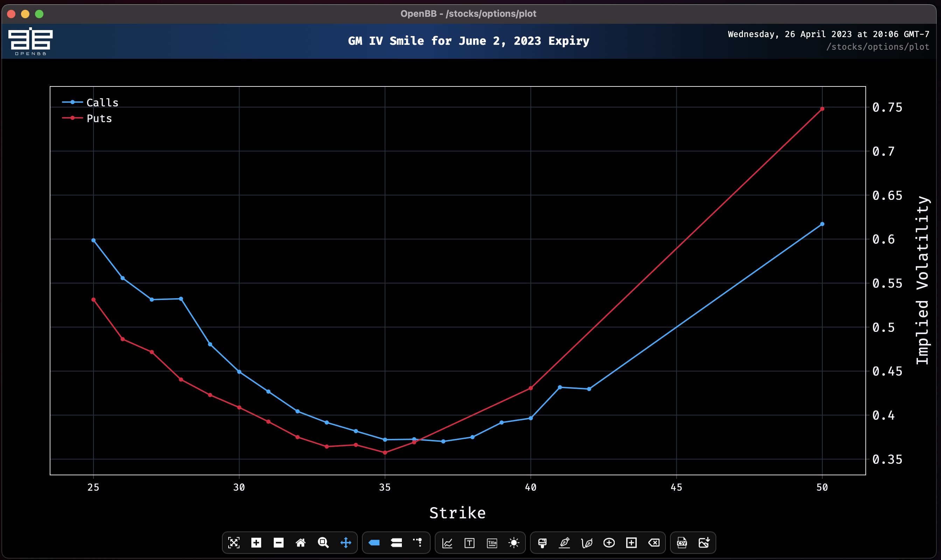Image resolution: width=941 pixels, height=560 pixels.
Task: Click the erase active shape icon
Action: coord(654,542)
